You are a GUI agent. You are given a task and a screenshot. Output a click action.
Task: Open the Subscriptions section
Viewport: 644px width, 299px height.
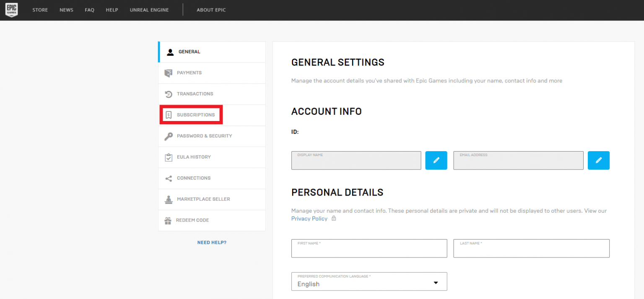click(212, 115)
